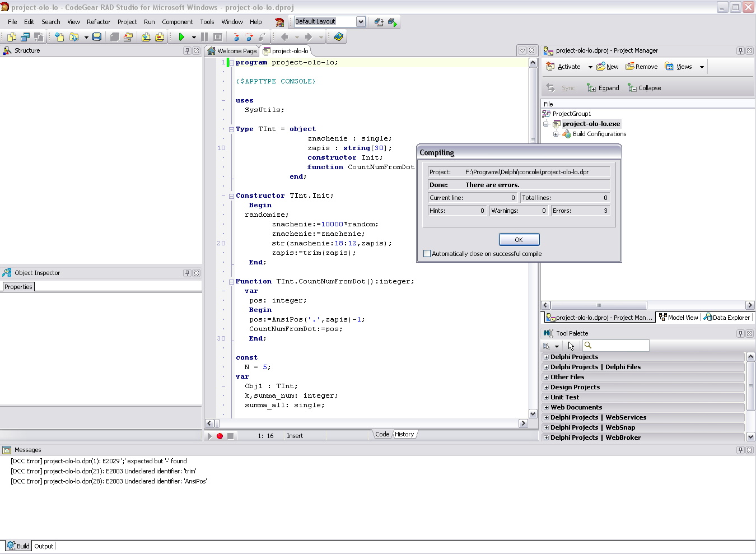Click New in the Project Manager toolbar

tap(608, 67)
